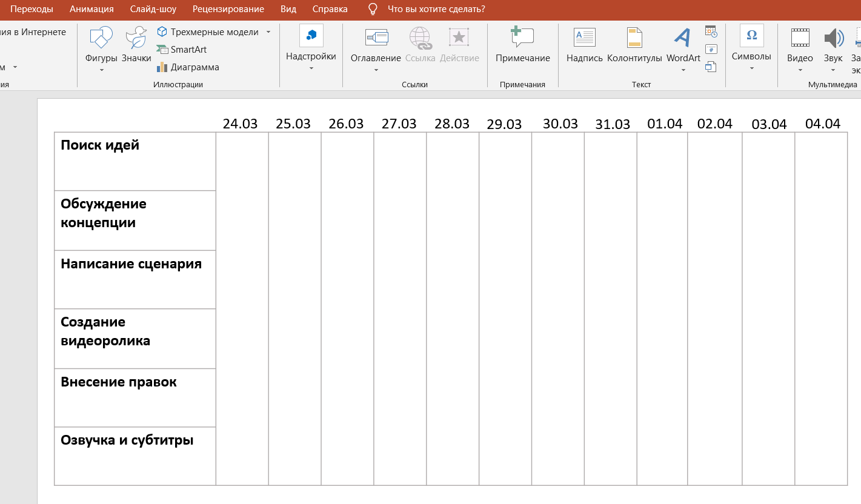
Task: Expand the Видео dropdown arrow
Action: [800, 70]
